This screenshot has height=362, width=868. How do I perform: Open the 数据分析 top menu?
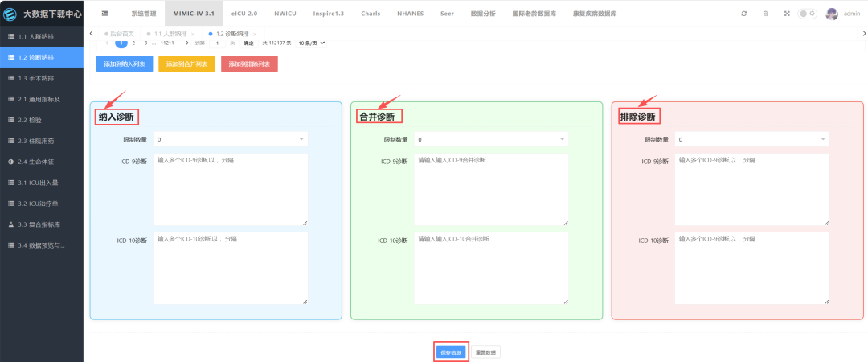(483, 14)
